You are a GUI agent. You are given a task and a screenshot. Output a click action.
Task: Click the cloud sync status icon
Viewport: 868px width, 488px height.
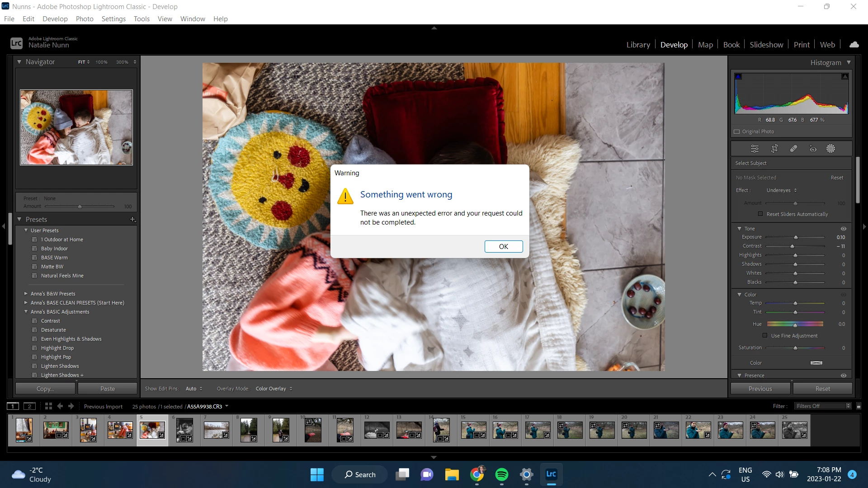coord(854,45)
